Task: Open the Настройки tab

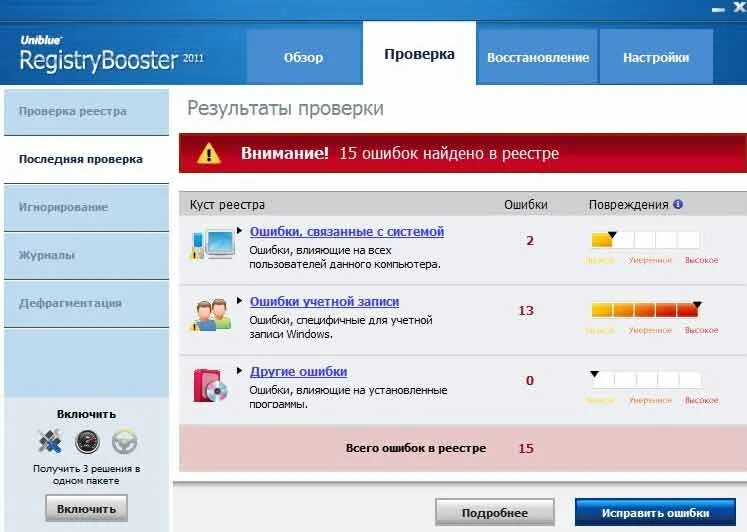Action: (656, 57)
